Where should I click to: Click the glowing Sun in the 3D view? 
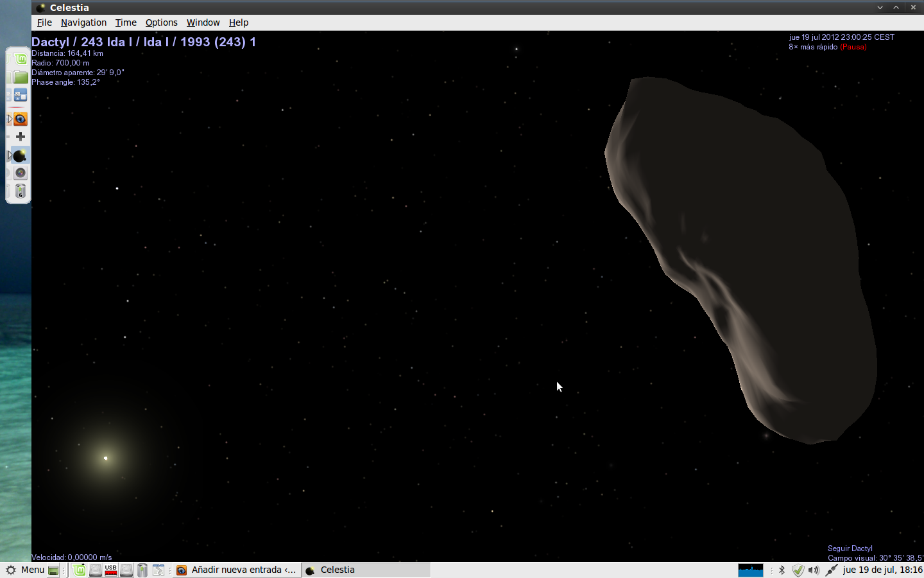(x=106, y=458)
